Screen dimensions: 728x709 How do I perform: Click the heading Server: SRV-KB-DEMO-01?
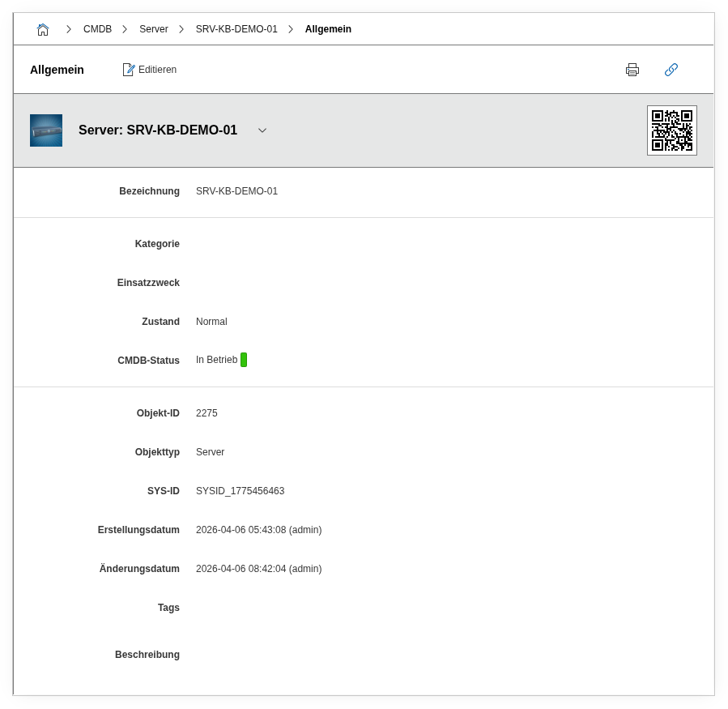click(158, 130)
